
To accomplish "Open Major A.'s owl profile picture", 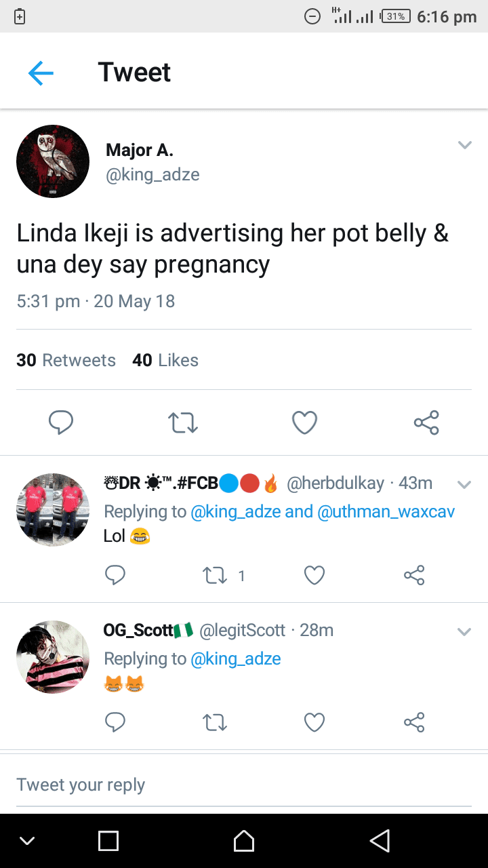I will [53, 161].
